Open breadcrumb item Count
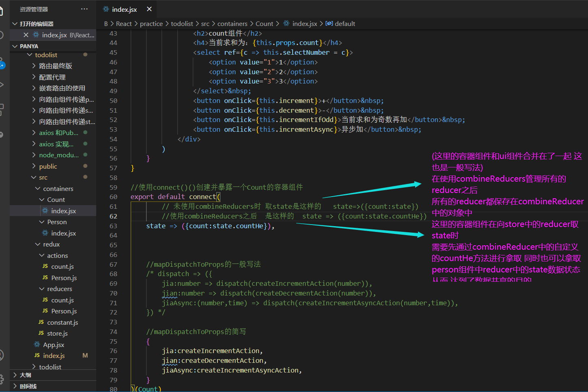 pos(264,24)
